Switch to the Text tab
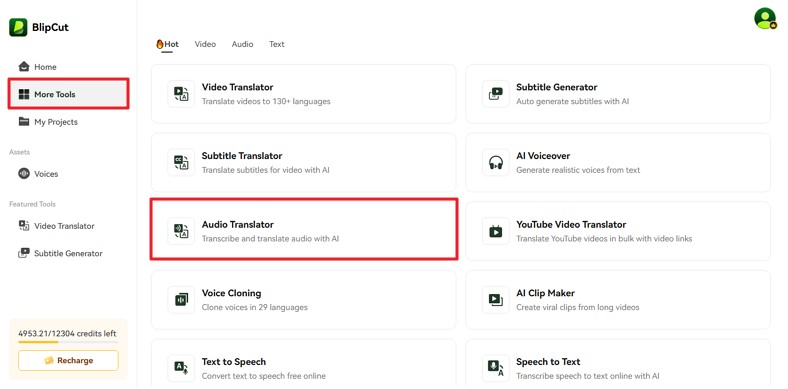Screen dimensions: 788x389 276,44
